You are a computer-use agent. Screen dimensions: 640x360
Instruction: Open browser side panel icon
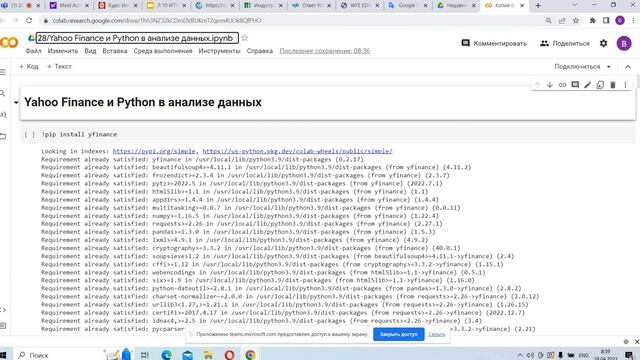[606, 20]
